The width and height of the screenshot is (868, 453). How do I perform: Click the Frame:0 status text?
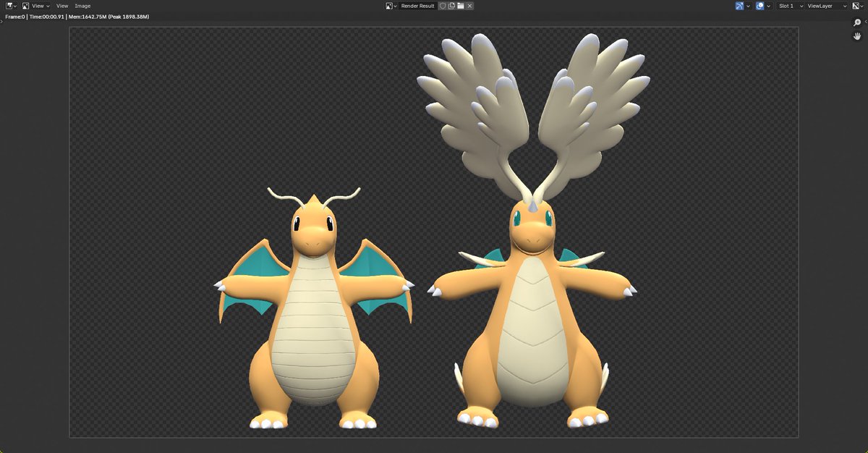point(15,16)
